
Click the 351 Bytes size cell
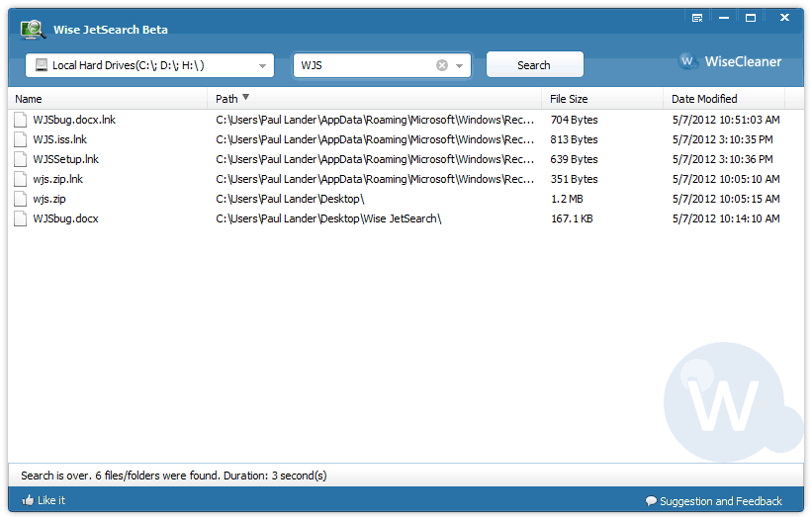point(574,179)
